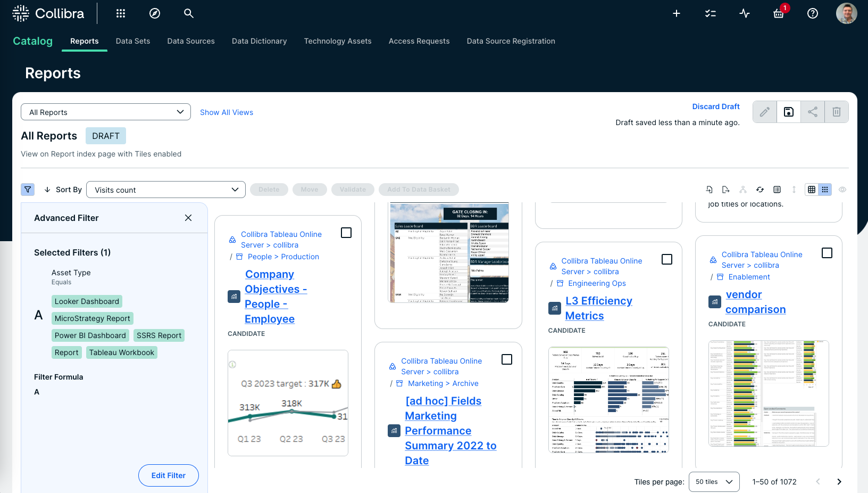Screen dimensions: 868x493
Task: Click the save view icon
Action: point(789,112)
